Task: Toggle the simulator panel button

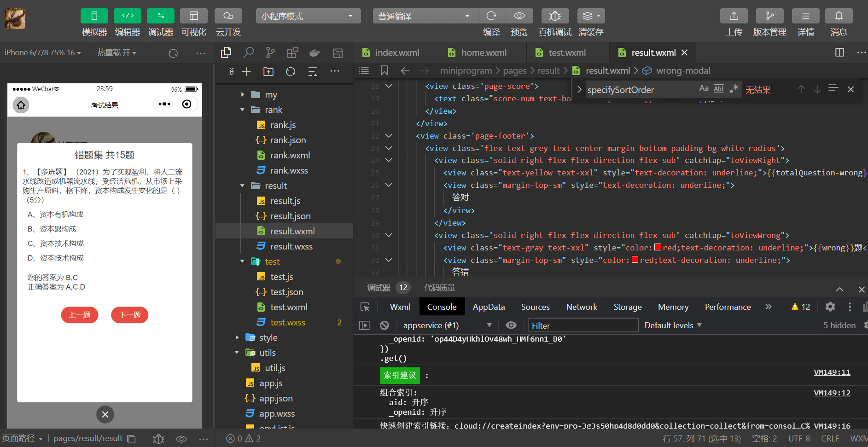Action: 94,16
